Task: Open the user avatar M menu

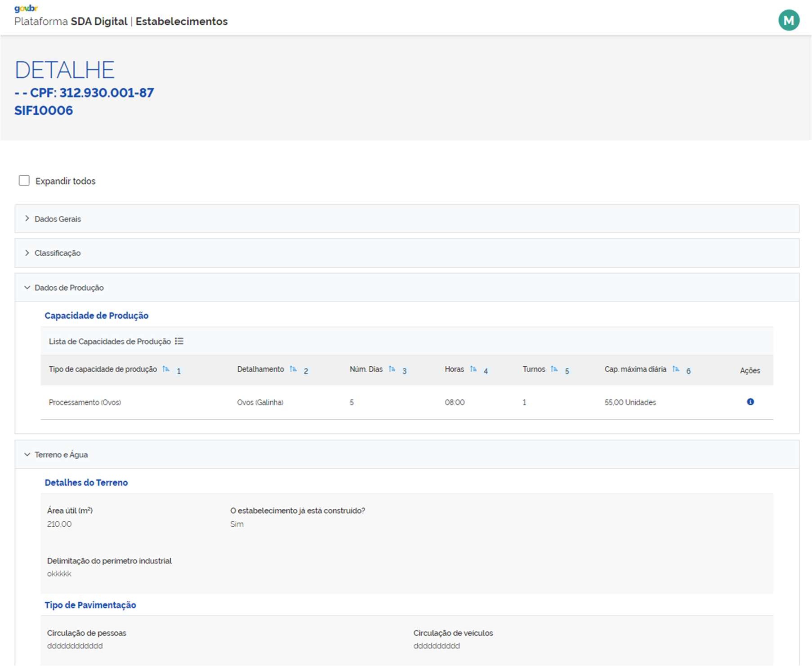Action: (789, 21)
